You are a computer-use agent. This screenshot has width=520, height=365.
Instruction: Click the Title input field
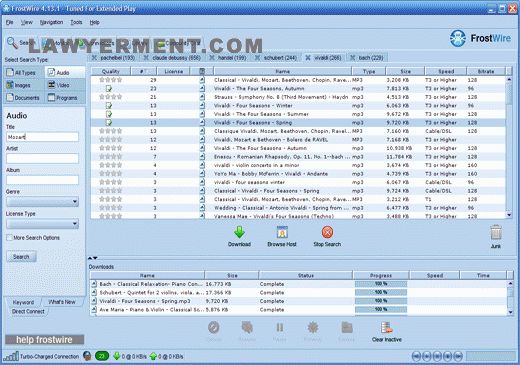tap(42, 137)
